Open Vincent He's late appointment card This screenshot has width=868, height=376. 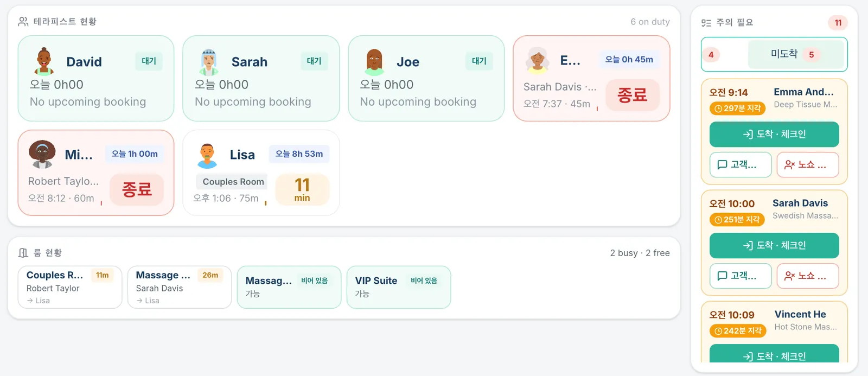click(x=774, y=332)
